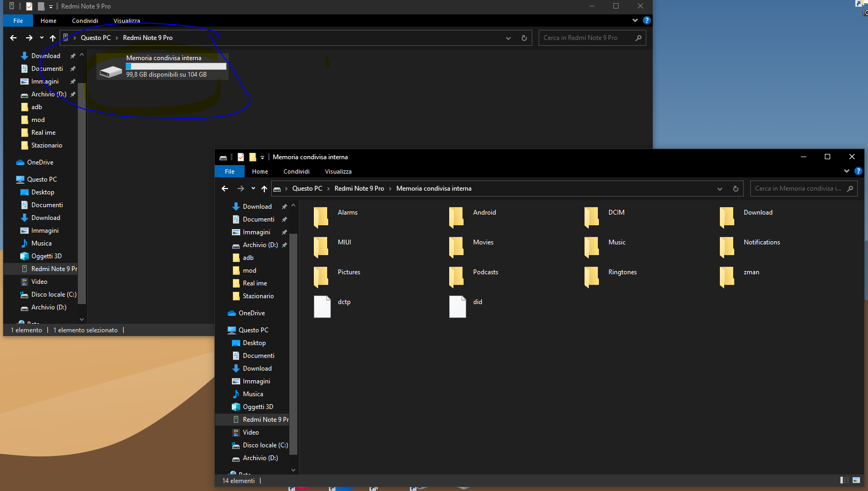The width and height of the screenshot is (868, 491).
Task: Open the Android folder
Action: (x=473, y=217)
